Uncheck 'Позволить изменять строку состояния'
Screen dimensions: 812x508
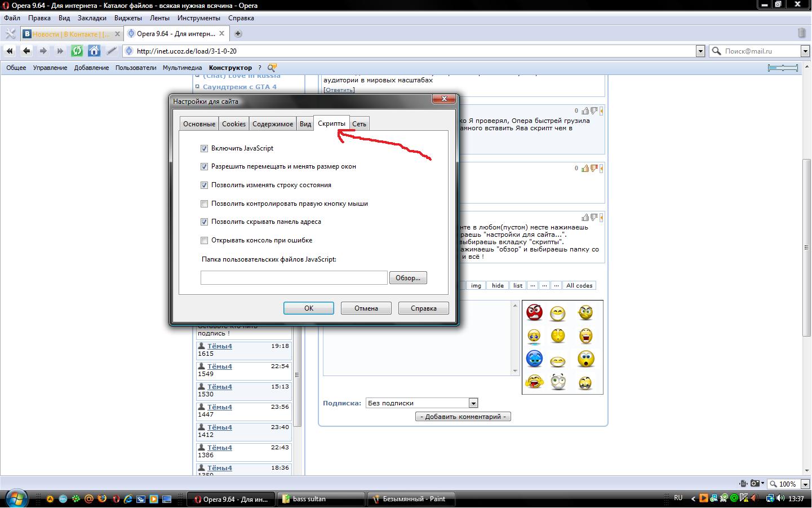[x=204, y=185]
